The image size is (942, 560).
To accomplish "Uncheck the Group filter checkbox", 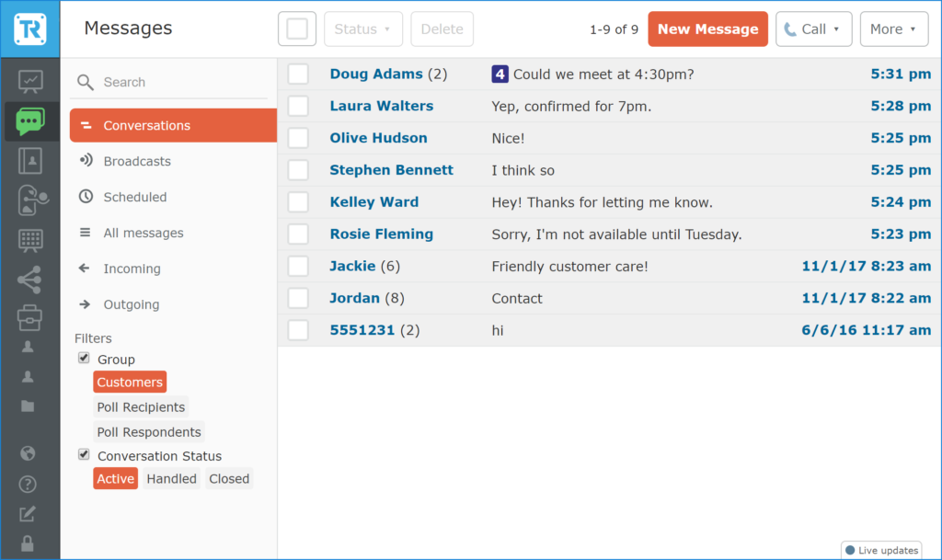I will pyautogui.click(x=83, y=359).
